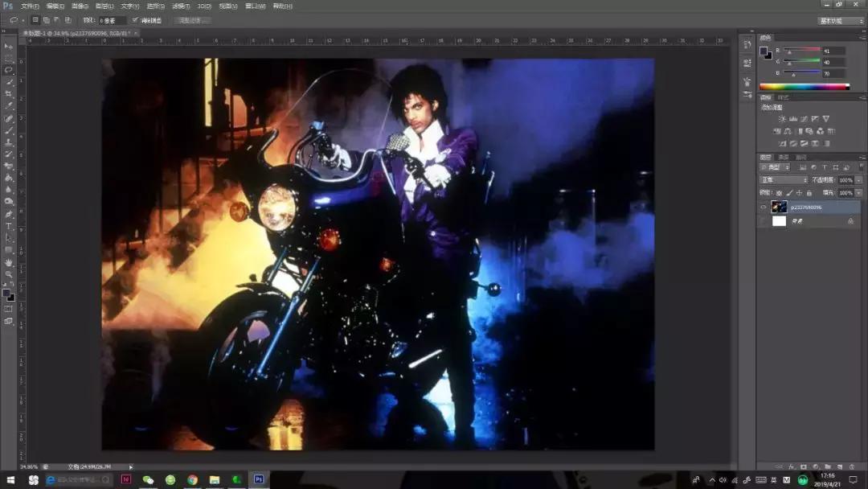Select the History Brush tool
The height and width of the screenshot is (489, 868).
(x=8, y=154)
